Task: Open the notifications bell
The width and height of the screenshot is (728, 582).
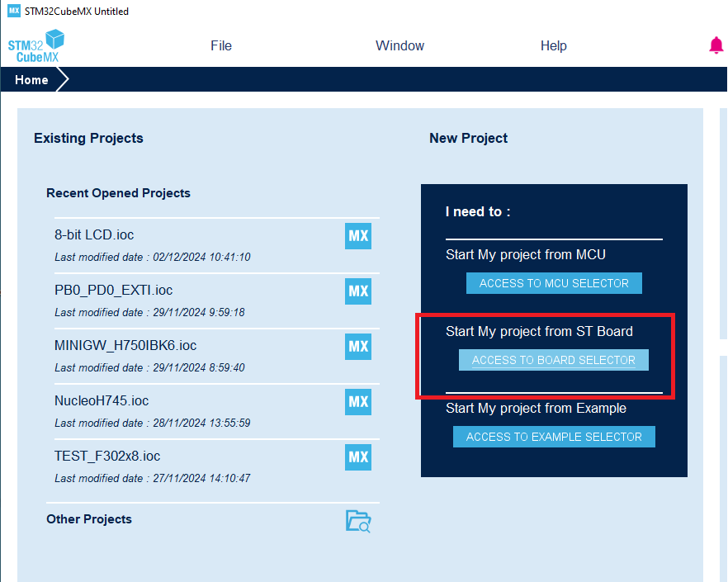Action: coord(716,45)
